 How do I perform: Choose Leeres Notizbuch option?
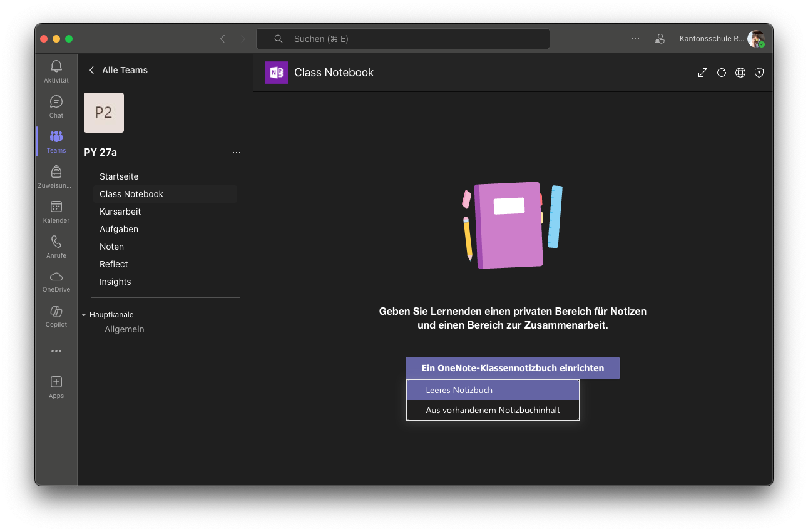pos(493,390)
